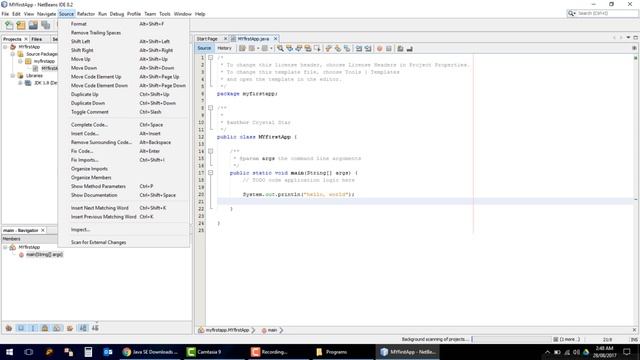Switch to the Files tab

(x=37, y=39)
